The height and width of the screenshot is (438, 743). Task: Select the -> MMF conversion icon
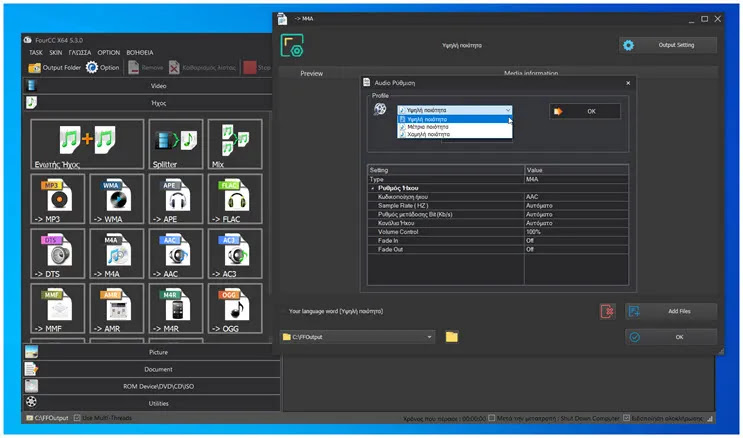(58, 309)
